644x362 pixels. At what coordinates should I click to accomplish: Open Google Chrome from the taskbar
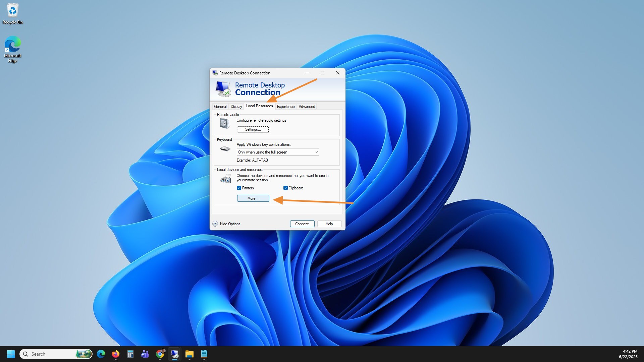point(160,354)
